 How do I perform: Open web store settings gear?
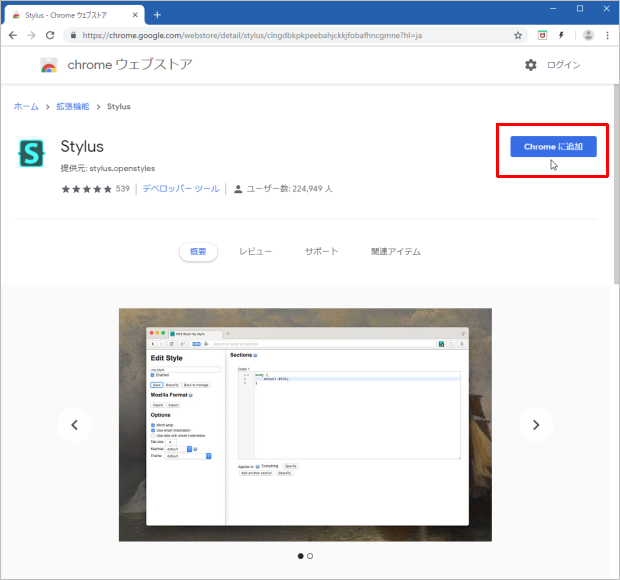(531, 65)
